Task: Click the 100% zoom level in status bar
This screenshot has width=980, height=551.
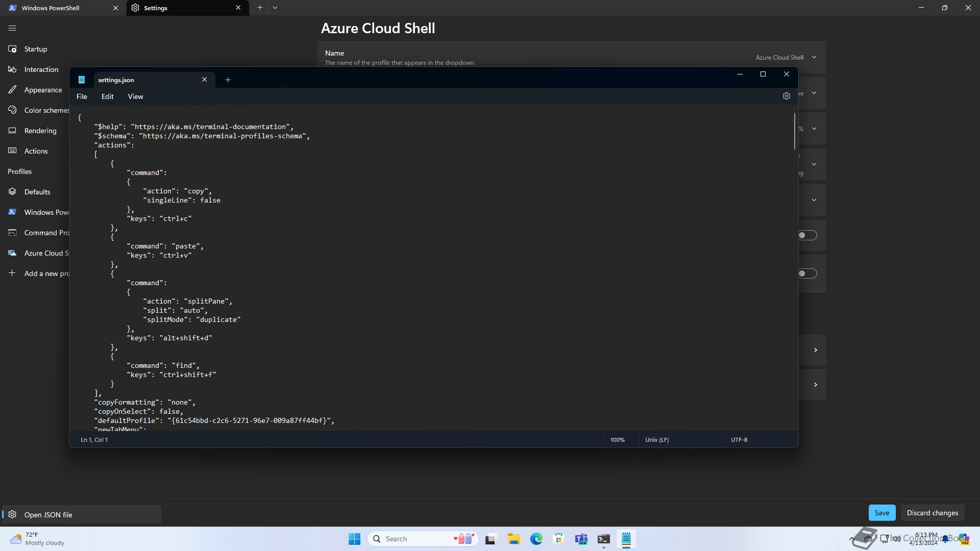Action: [x=617, y=440]
